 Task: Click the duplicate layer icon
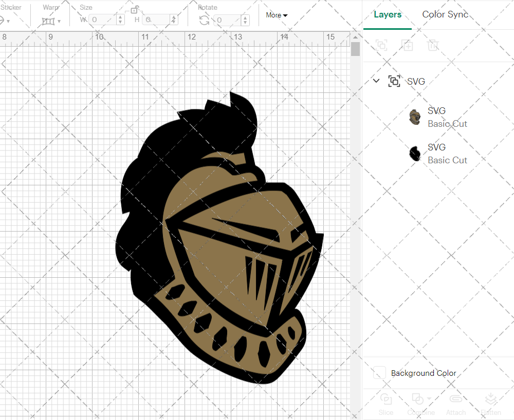coord(408,45)
